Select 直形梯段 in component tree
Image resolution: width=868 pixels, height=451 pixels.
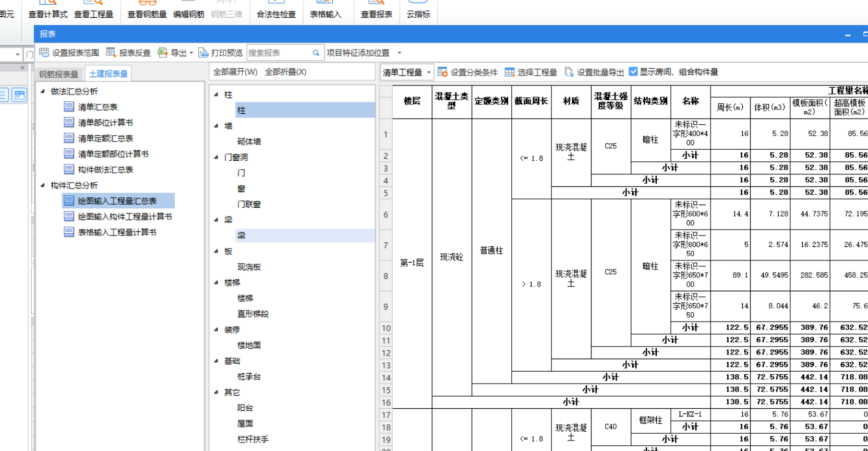pos(253,314)
